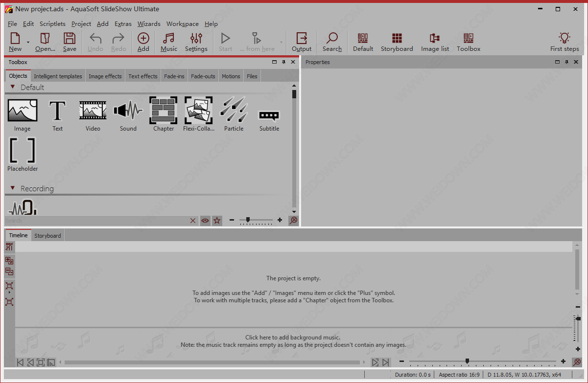The image size is (588, 383).
Task: Open Music settings from toolbar
Action: [169, 42]
